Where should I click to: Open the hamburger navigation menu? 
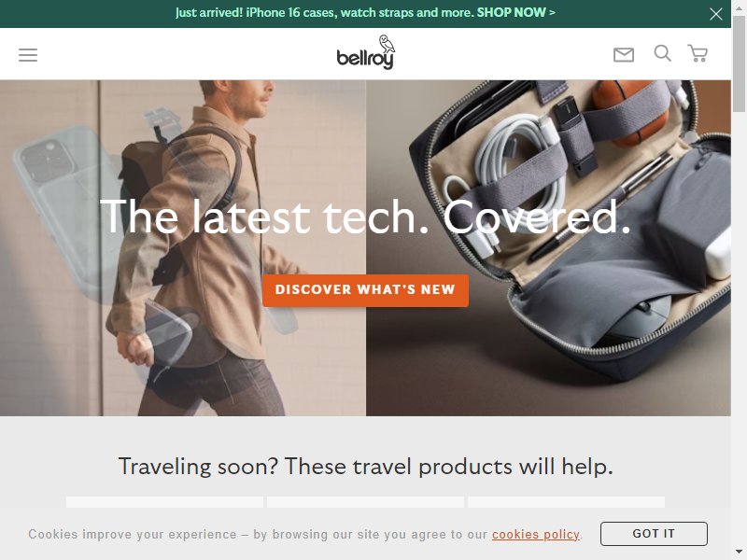28,55
